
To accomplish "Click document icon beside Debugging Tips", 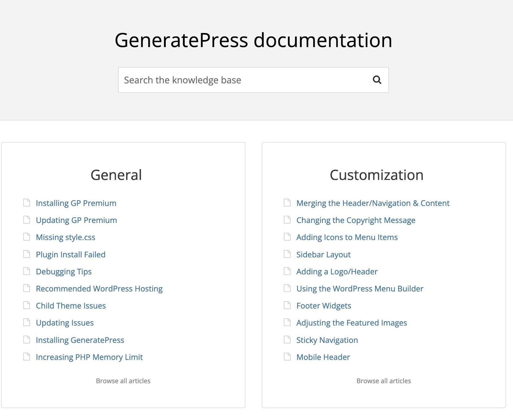I will click(x=27, y=271).
